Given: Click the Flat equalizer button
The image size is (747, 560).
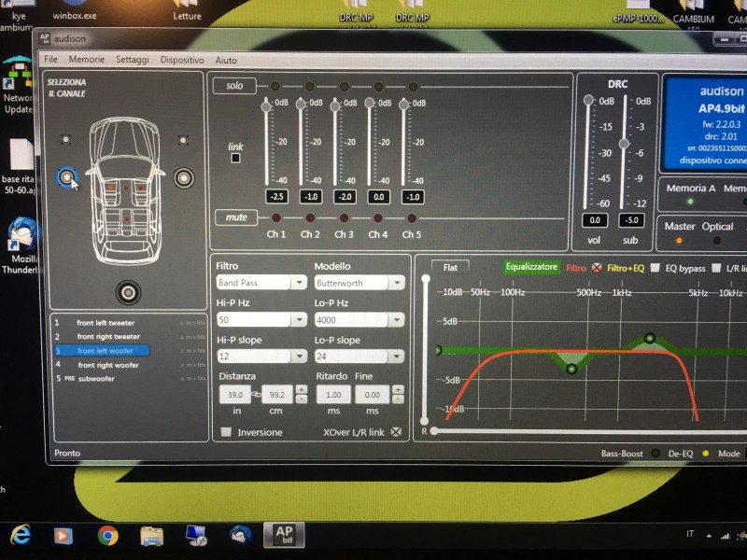Looking at the screenshot, I should tap(450, 268).
